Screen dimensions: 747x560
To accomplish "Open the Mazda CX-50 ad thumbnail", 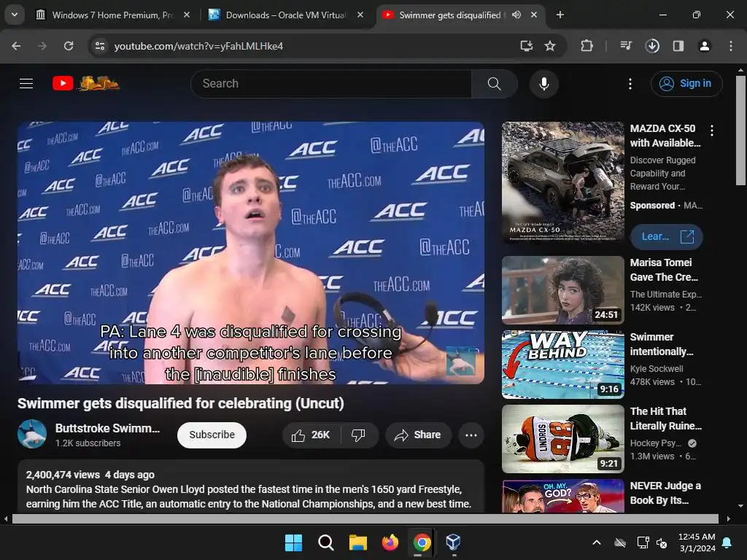I will pos(563,182).
